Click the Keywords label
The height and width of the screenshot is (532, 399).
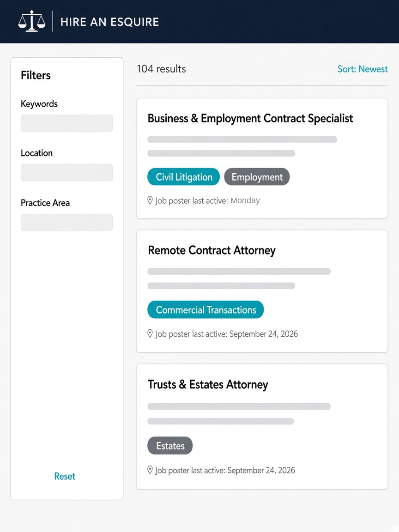(39, 104)
